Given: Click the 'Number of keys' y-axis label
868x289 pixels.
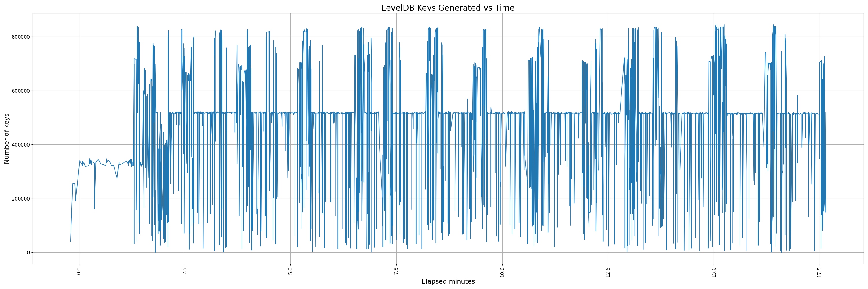Looking at the screenshot, I should tap(7, 139).
